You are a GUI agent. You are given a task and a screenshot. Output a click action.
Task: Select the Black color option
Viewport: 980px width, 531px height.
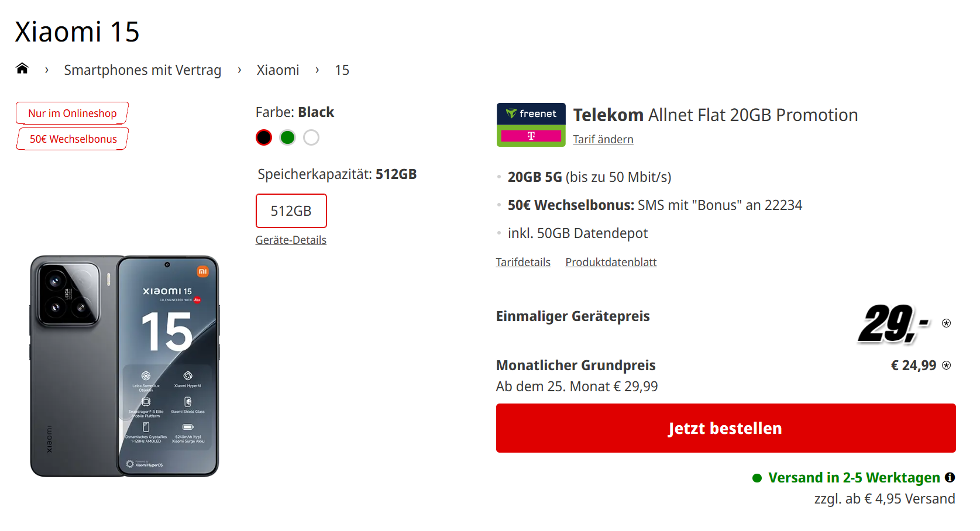coord(264,137)
